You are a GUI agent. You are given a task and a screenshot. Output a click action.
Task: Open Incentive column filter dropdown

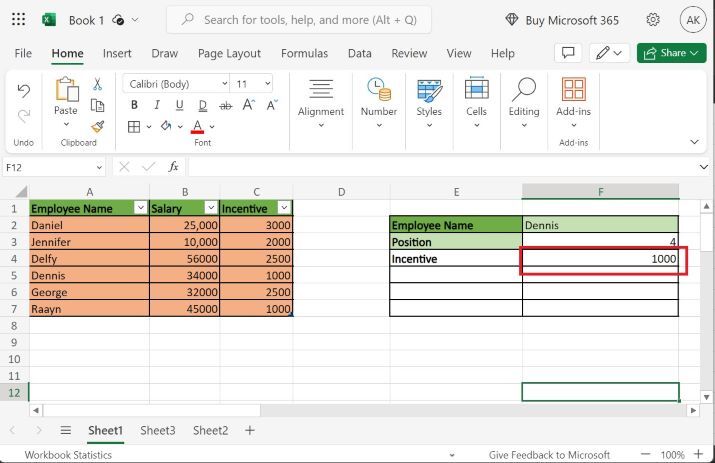(x=284, y=208)
